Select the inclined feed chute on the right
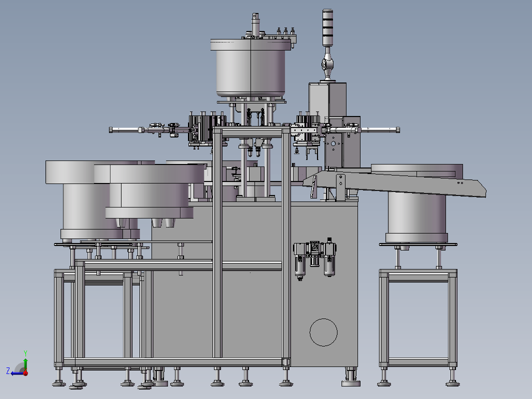 [x=394, y=183]
